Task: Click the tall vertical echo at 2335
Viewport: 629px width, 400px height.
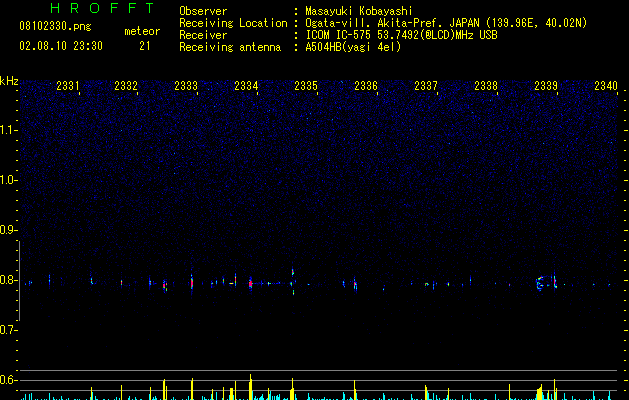Action: pyautogui.click(x=293, y=282)
